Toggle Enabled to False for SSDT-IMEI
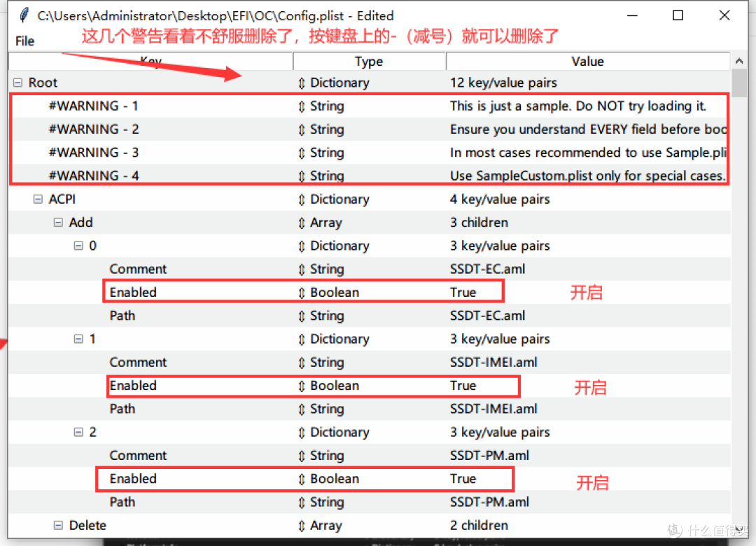The image size is (756, 546). [x=463, y=386]
